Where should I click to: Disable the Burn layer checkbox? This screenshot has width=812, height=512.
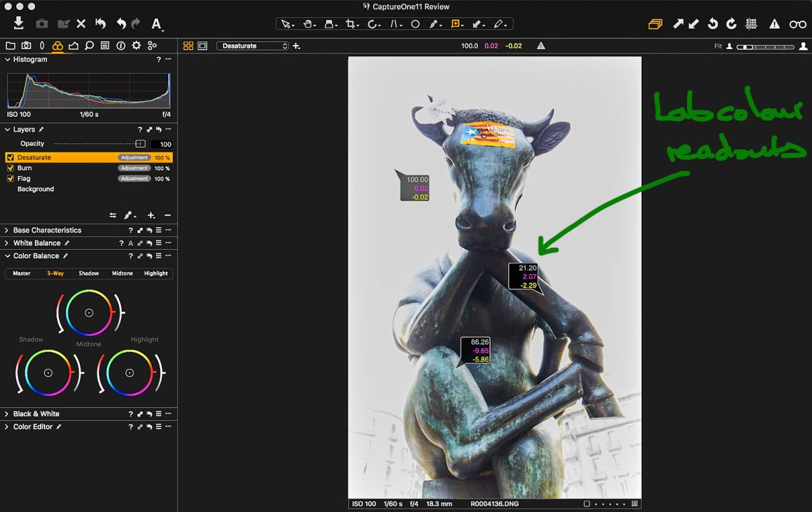click(10, 168)
